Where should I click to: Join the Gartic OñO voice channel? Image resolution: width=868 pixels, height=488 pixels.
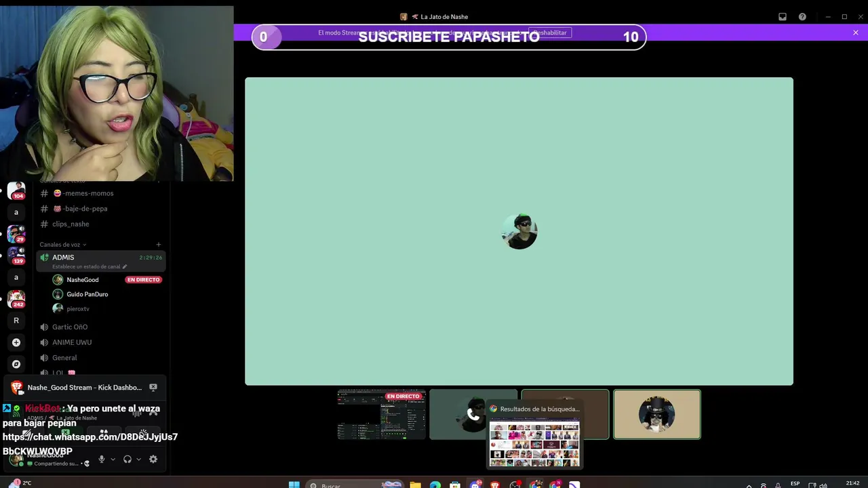coord(100,327)
